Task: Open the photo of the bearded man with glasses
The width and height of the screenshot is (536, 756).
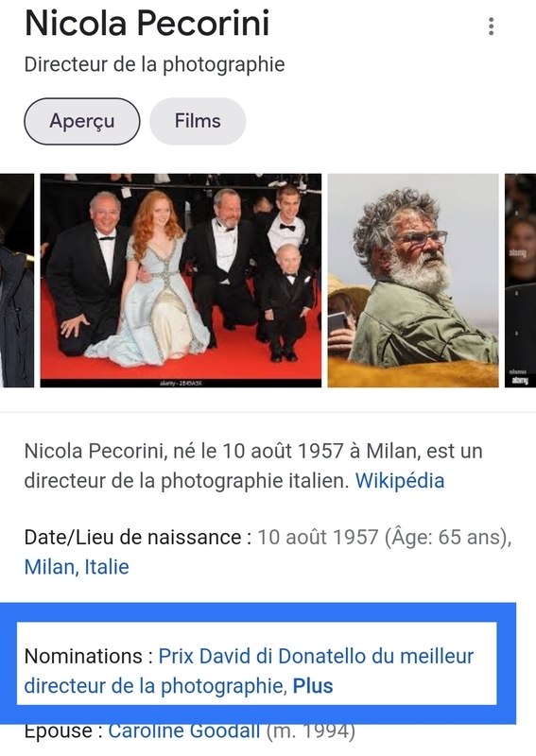Action: pos(413,280)
